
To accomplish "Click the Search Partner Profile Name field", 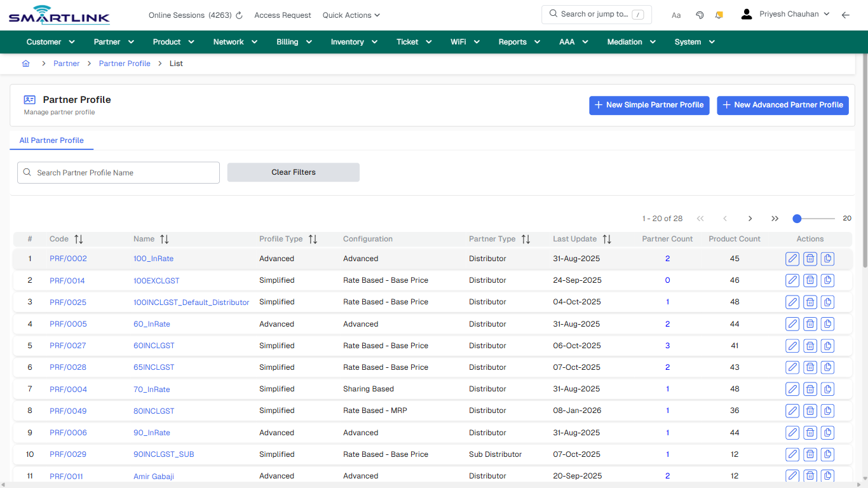I will (118, 172).
